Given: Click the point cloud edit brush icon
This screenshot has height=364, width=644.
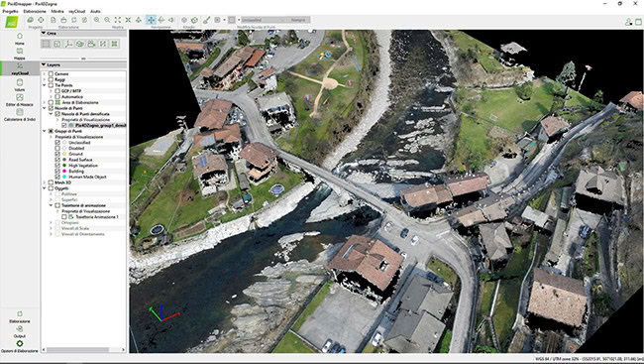Looking at the screenshot, I should pos(207,20).
